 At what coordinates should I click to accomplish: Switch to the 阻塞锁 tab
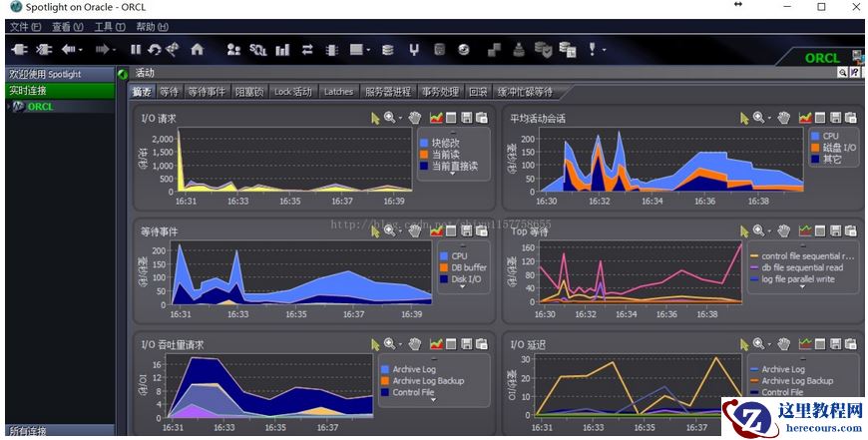pos(249,92)
